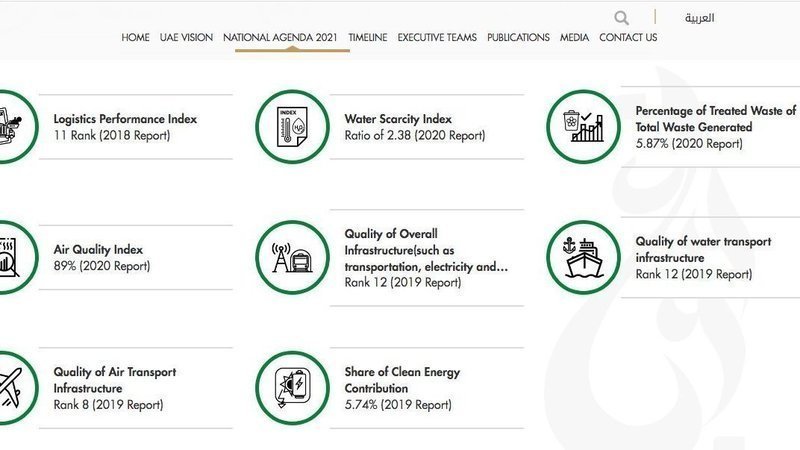Select NATIONAL AGENDA 2021 menu item
This screenshot has height=450, width=800.
pos(280,38)
